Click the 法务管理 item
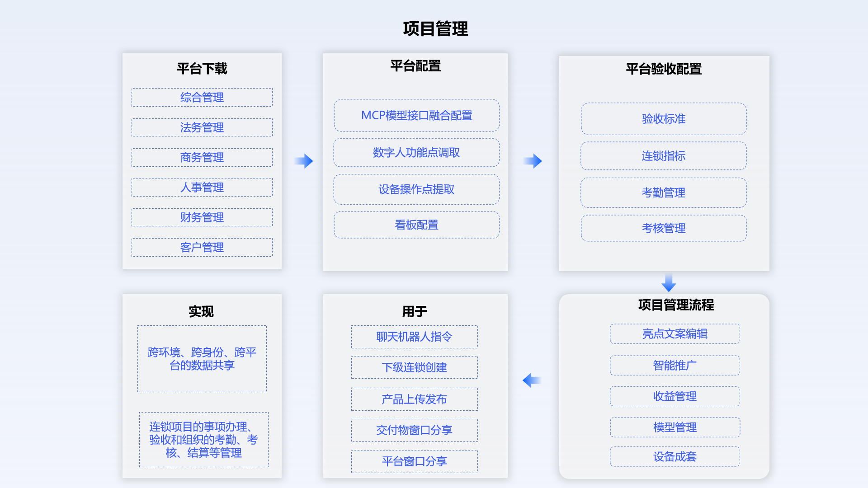 pos(202,127)
